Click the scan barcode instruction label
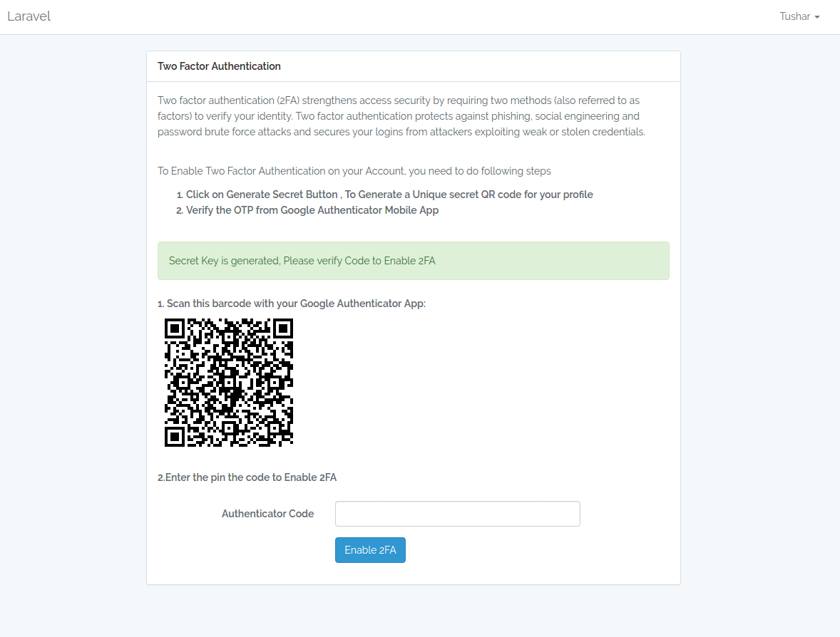The image size is (840, 637). point(292,303)
